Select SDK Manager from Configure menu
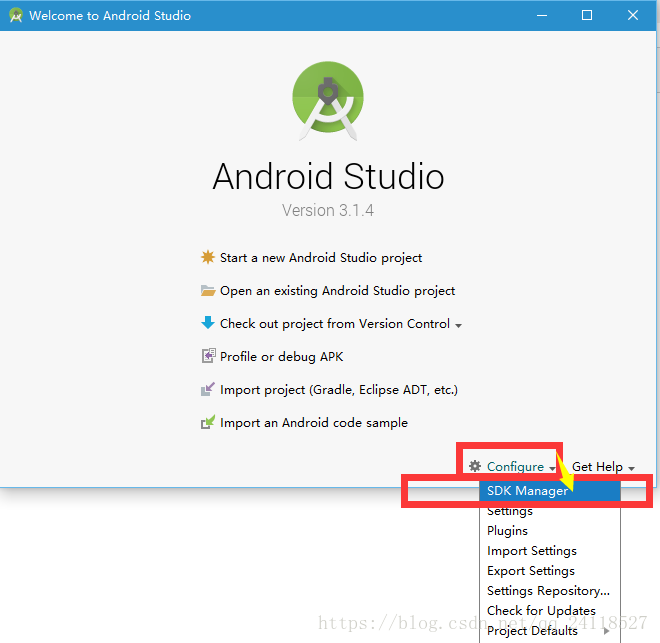 point(550,491)
